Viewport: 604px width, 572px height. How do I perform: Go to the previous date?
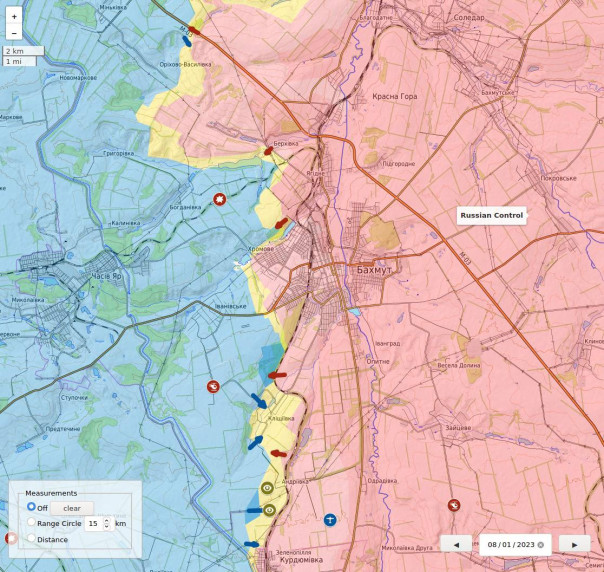point(456,544)
